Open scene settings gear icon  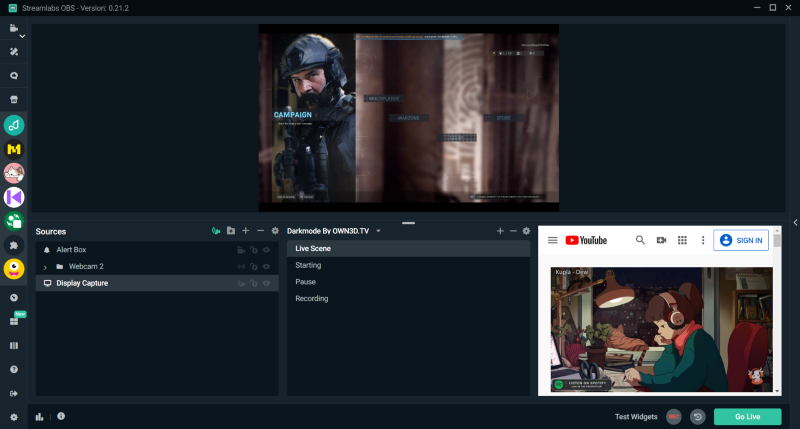(526, 231)
